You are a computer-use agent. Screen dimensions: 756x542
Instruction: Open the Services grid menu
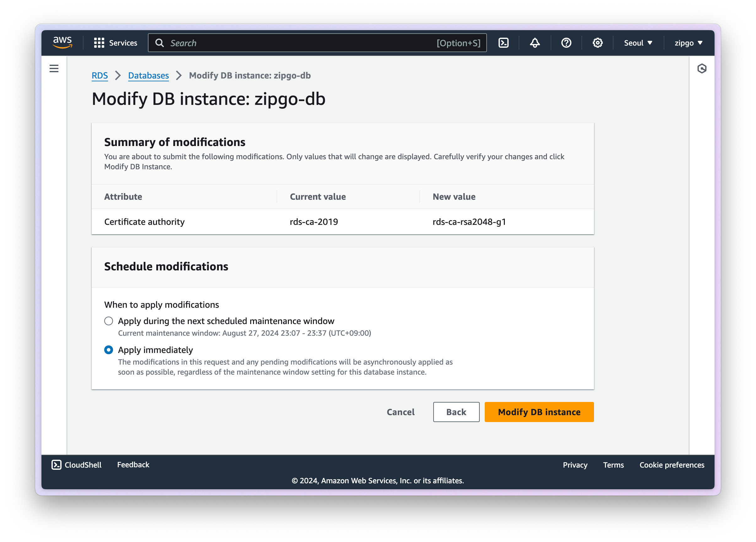[115, 43]
